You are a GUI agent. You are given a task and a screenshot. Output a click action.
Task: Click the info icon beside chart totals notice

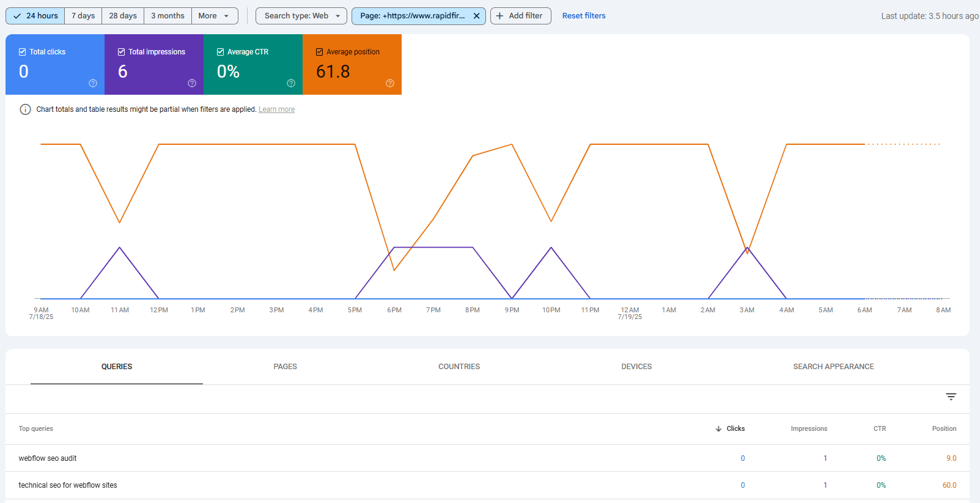point(25,109)
